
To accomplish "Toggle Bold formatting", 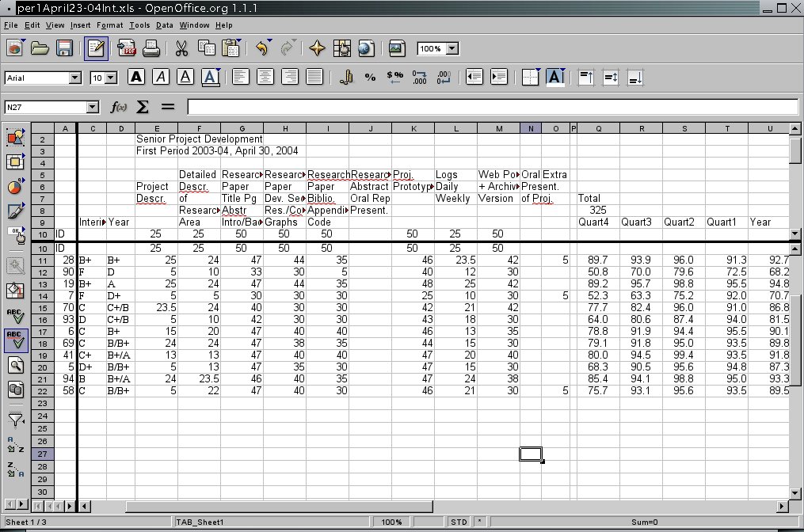I will (136, 78).
